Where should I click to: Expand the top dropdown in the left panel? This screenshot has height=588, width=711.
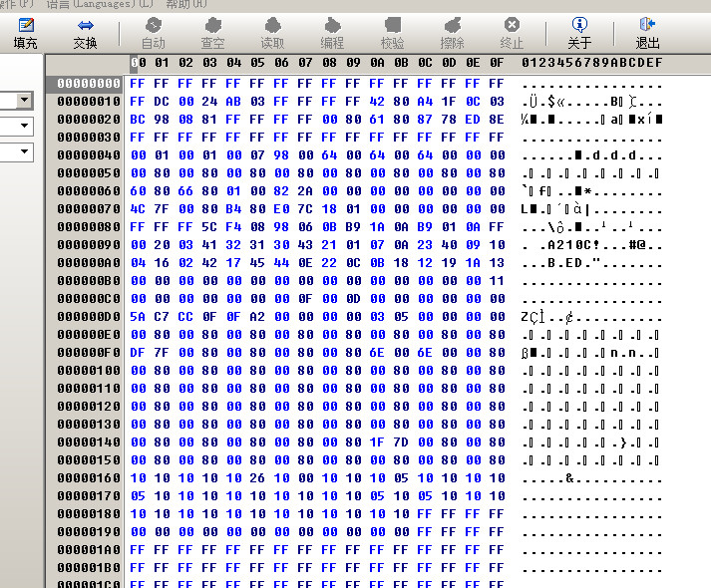pos(25,101)
